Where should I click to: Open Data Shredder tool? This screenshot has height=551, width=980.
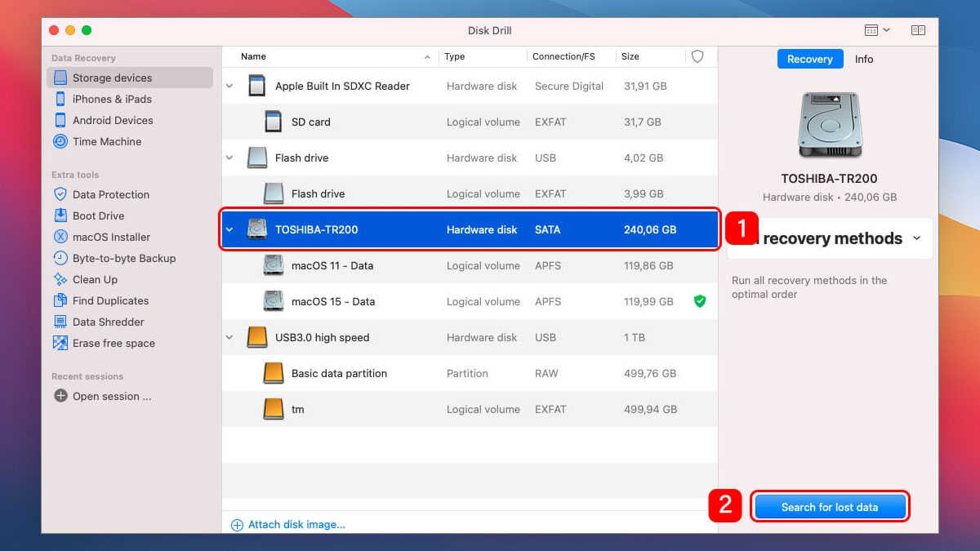[108, 322]
